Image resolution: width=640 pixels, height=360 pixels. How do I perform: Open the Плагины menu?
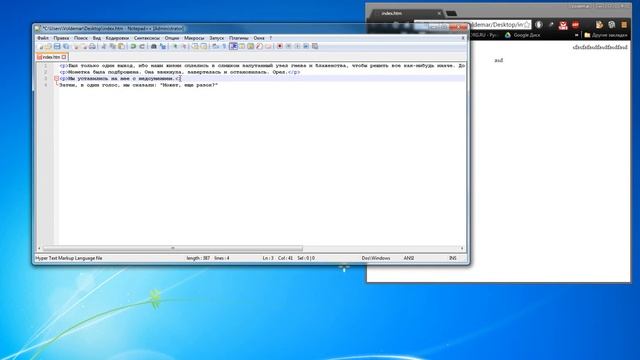point(239,38)
